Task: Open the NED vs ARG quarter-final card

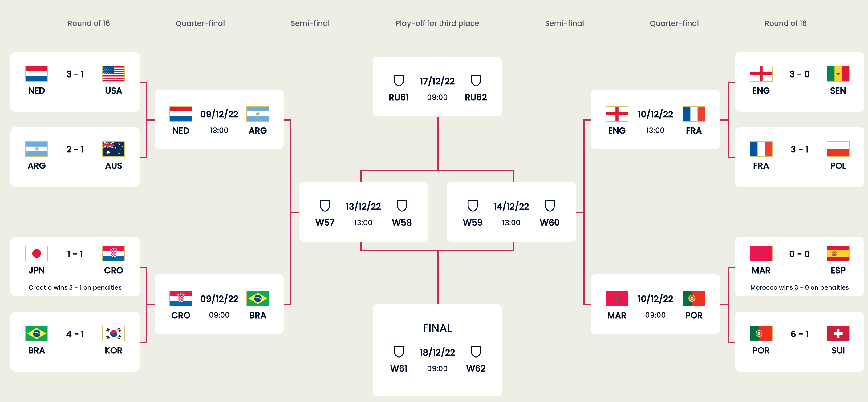Action: click(219, 119)
